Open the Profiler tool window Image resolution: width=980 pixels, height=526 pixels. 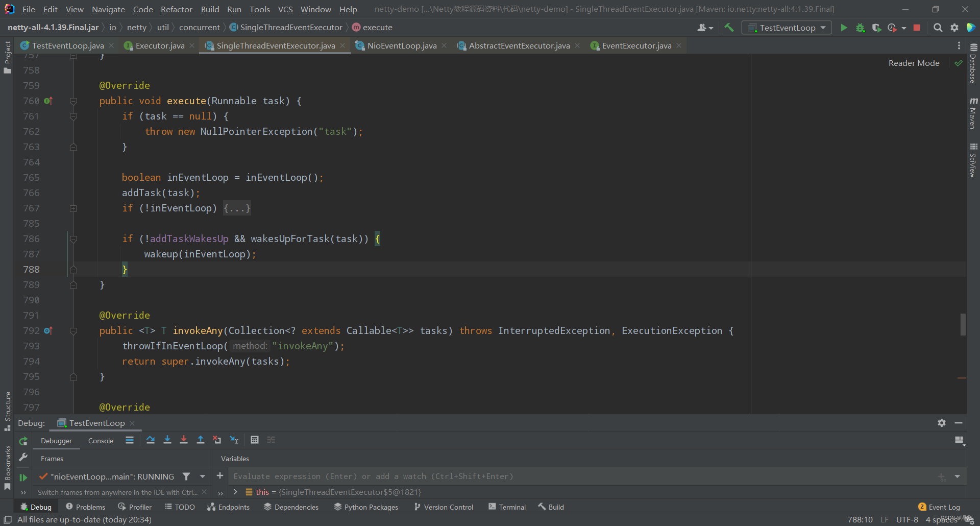coord(135,507)
